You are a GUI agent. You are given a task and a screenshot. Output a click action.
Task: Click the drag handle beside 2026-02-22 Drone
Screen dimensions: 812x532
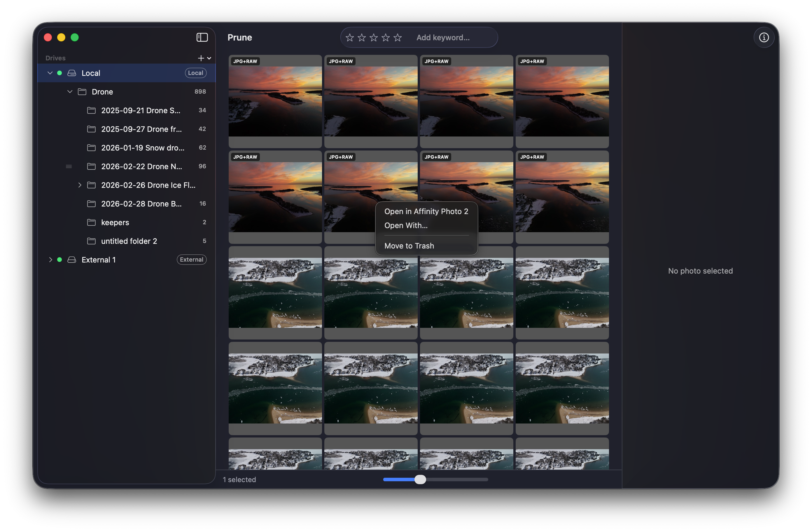point(69,167)
